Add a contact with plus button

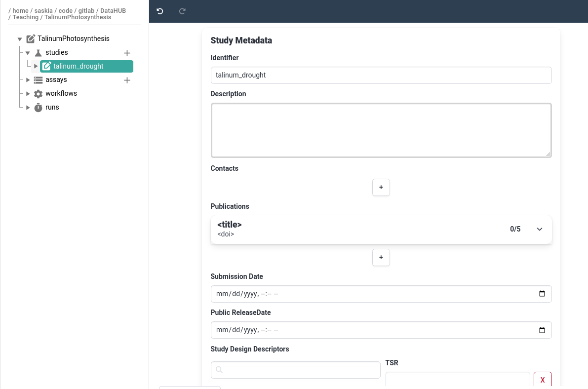381,187
